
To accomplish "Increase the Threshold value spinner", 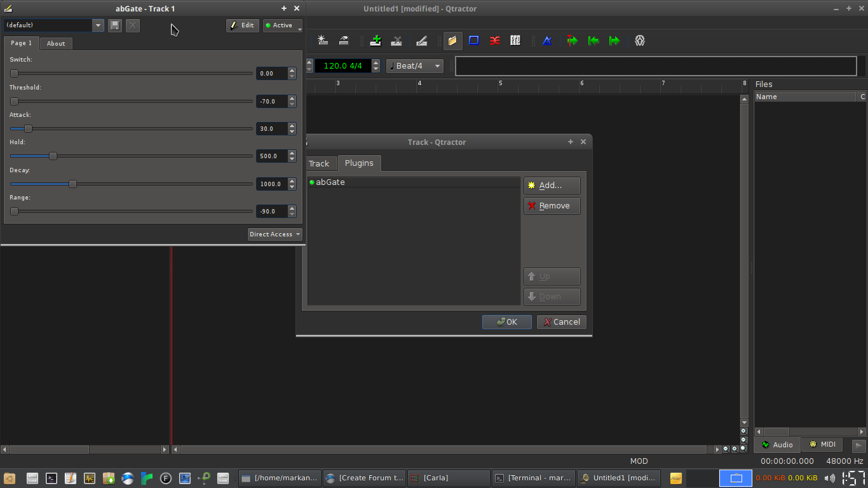I will click(292, 98).
